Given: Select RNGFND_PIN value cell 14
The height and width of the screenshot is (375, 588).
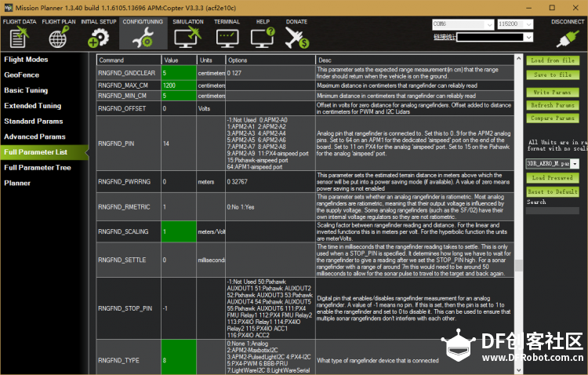Looking at the screenshot, I should tap(179, 144).
